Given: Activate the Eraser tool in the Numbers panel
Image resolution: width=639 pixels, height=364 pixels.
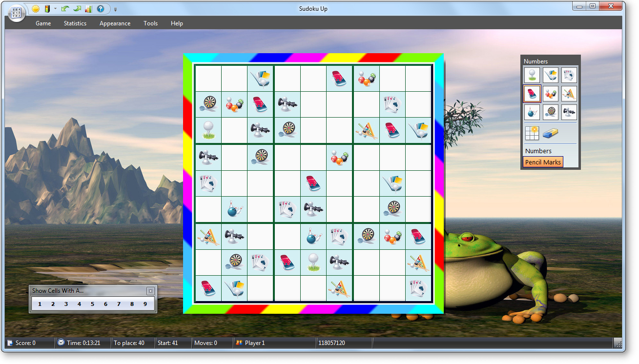Looking at the screenshot, I should (x=550, y=133).
